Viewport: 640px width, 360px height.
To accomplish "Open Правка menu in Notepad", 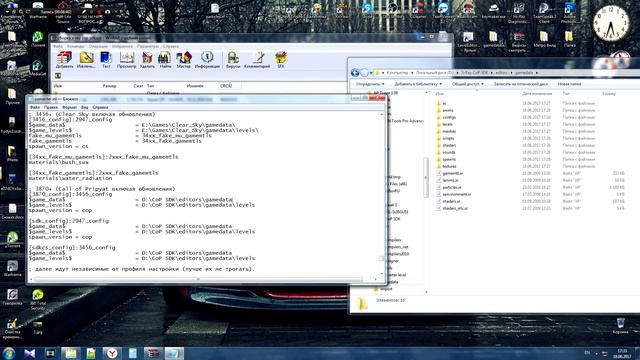I will (51, 107).
